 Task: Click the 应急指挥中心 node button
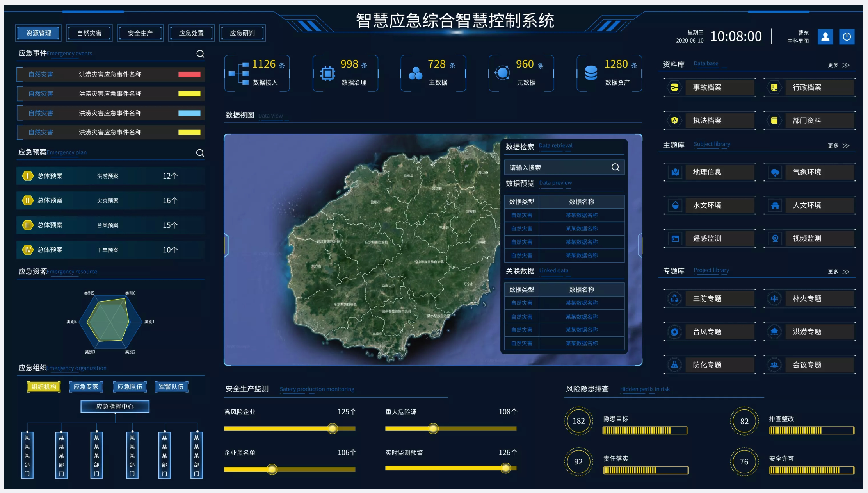tap(115, 406)
